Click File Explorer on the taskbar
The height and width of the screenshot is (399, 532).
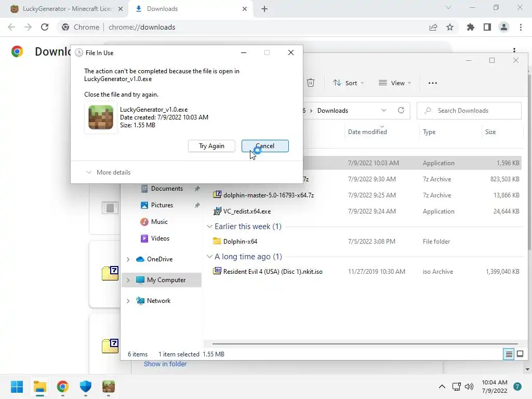pyautogui.click(x=39, y=387)
